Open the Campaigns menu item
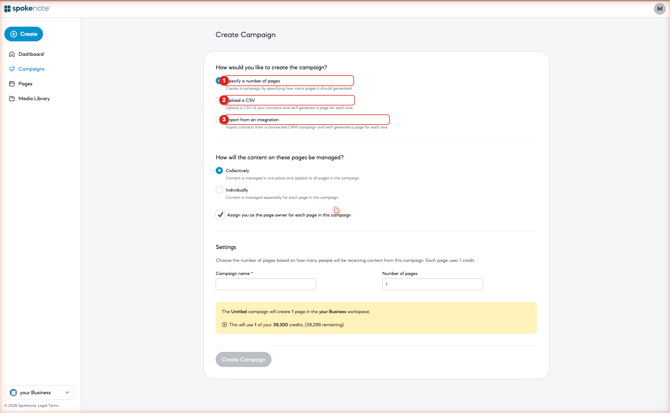This screenshot has height=413, width=670. [x=31, y=69]
